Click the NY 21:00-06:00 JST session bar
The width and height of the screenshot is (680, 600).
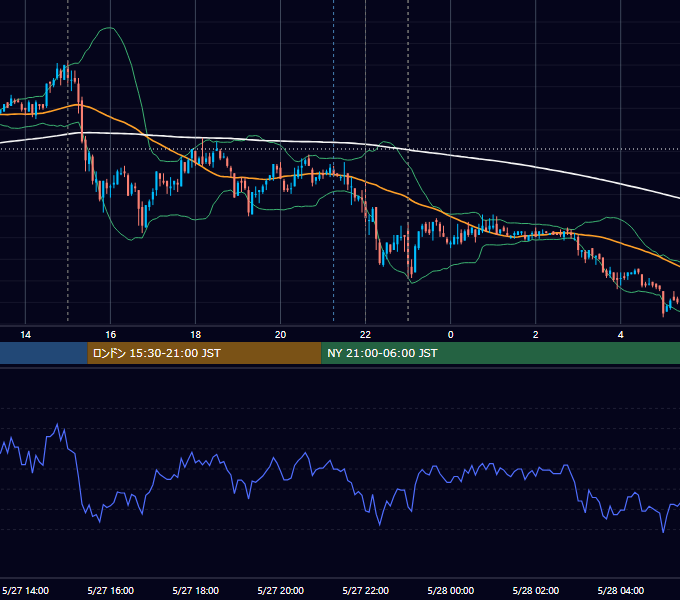(x=500, y=353)
